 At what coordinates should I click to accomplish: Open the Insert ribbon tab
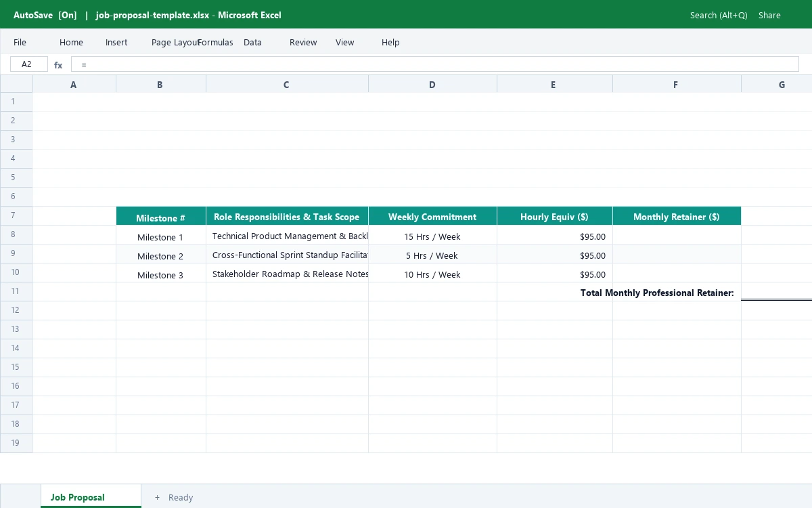(116, 42)
